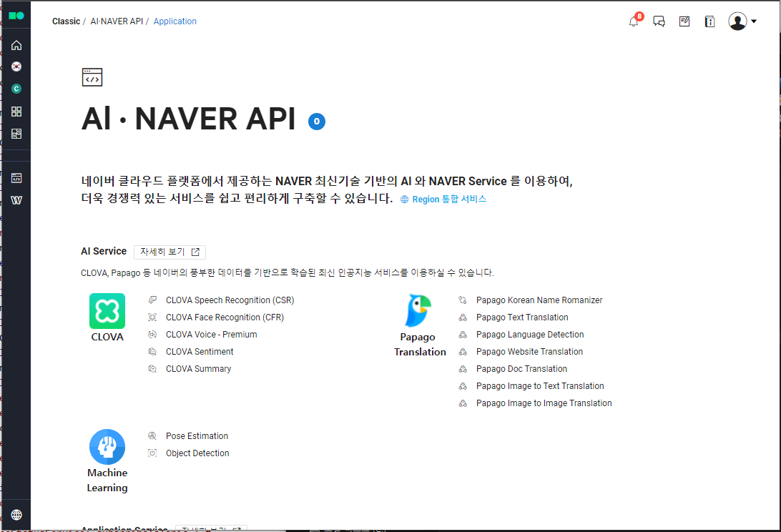The width and height of the screenshot is (781, 532).
Task: Click the Machine Learning head icon
Action: (x=107, y=447)
